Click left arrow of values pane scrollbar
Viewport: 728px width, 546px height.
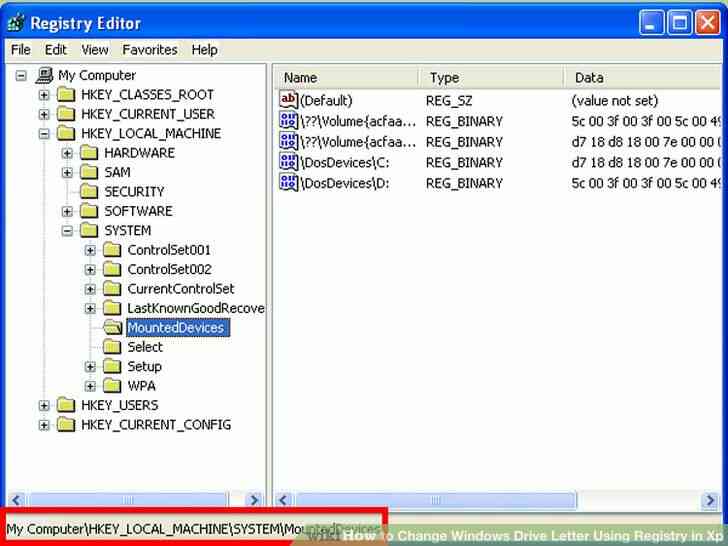coord(283,500)
